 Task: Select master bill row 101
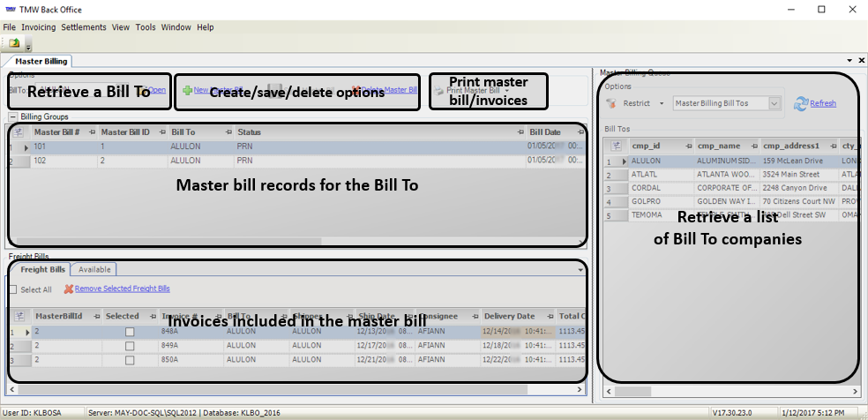pyautogui.click(x=296, y=147)
